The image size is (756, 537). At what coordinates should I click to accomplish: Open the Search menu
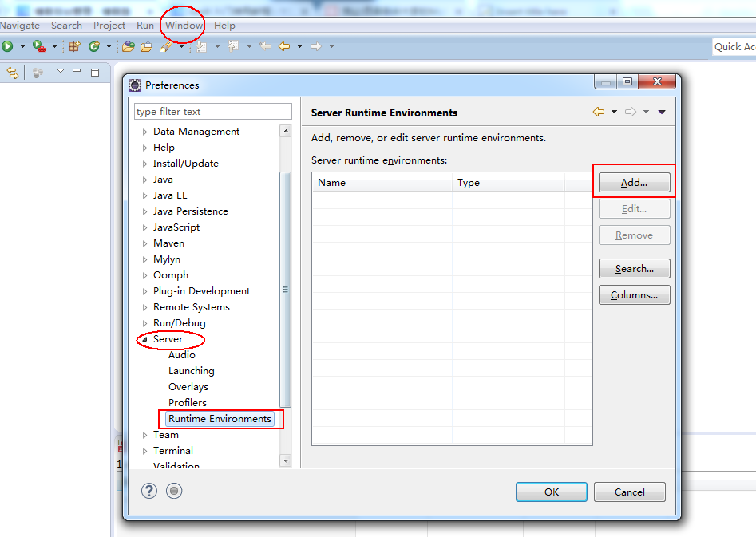66,25
